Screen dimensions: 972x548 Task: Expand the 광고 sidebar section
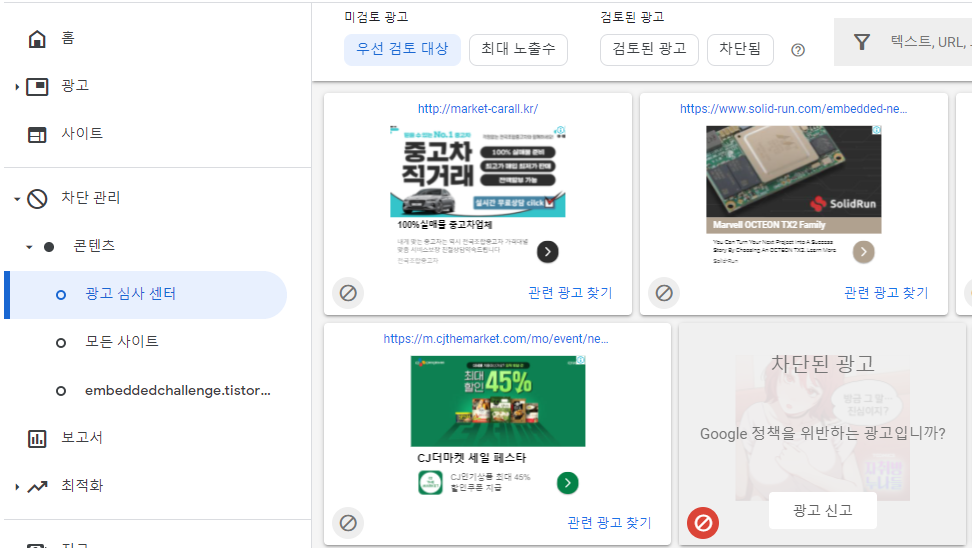tap(17, 87)
